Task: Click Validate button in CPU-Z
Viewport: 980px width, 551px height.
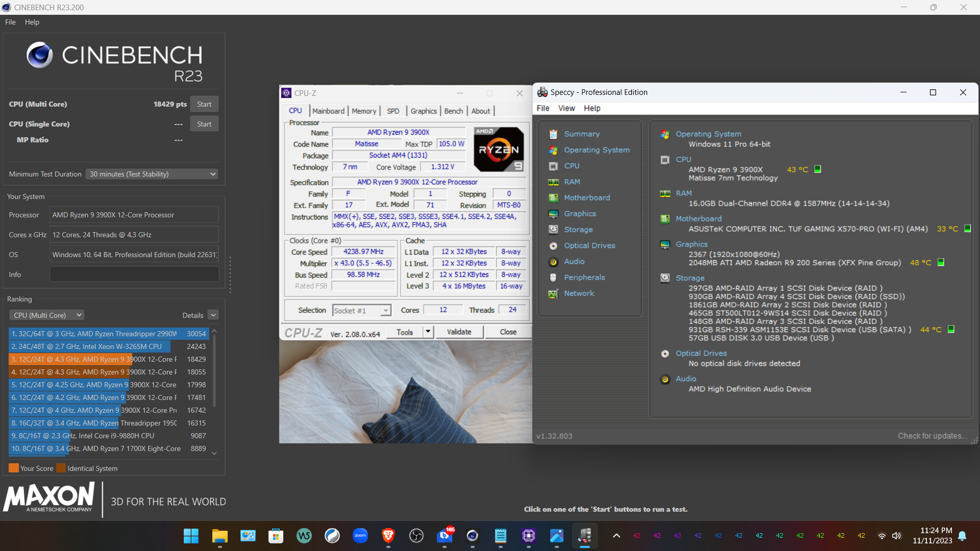Action: pos(459,332)
